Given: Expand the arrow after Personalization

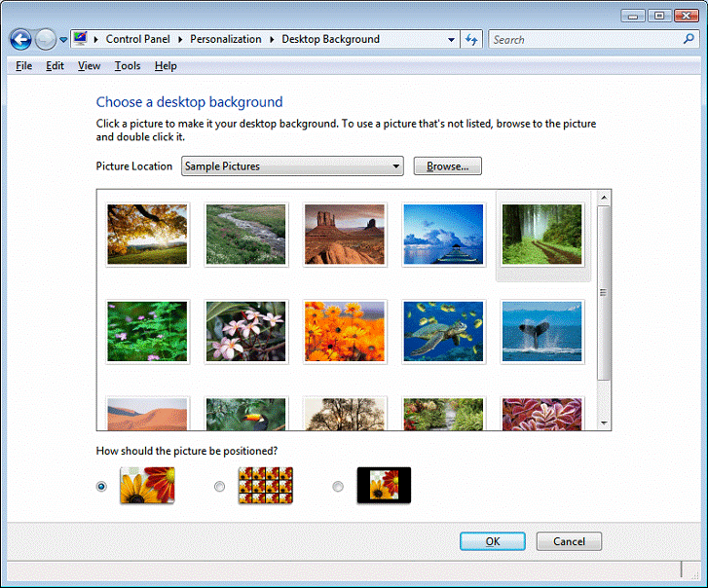Looking at the screenshot, I should pos(272,40).
